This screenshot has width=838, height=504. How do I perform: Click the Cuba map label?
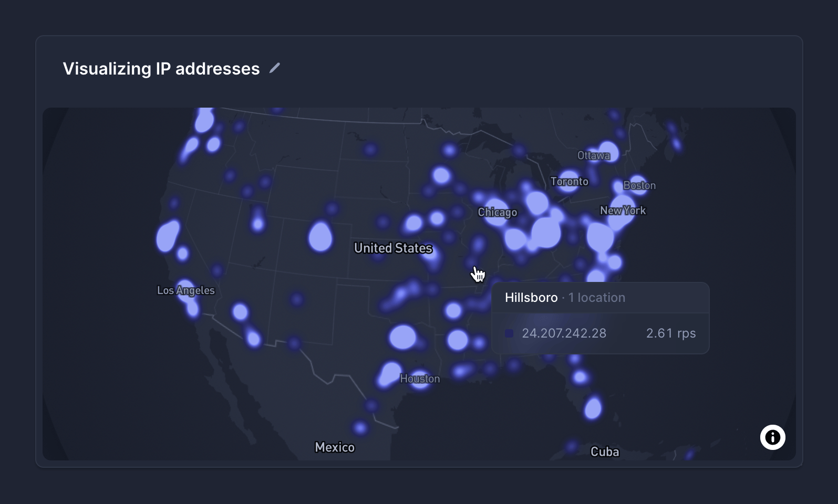[605, 451]
